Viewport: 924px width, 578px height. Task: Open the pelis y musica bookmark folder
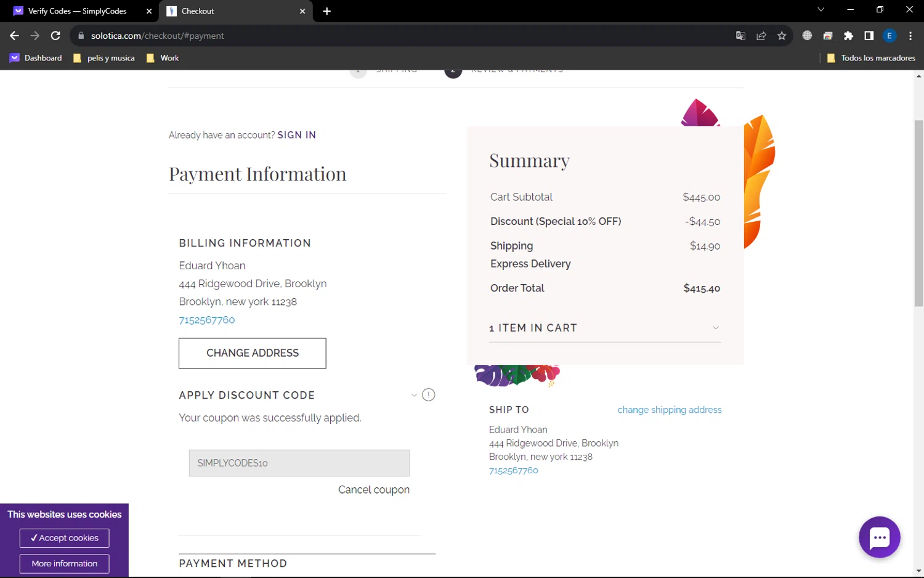pyautogui.click(x=104, y=58)
